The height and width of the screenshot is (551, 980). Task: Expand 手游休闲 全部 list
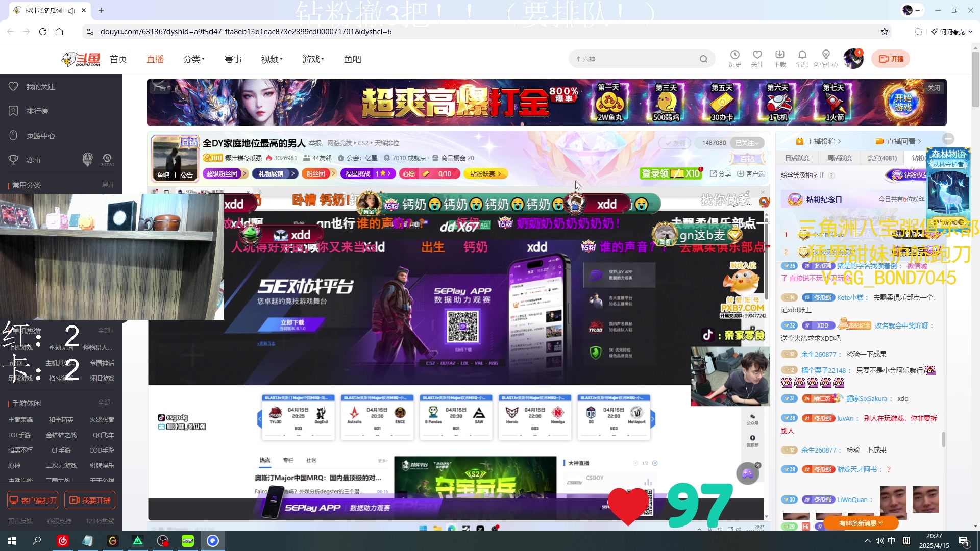pos(106,403)
